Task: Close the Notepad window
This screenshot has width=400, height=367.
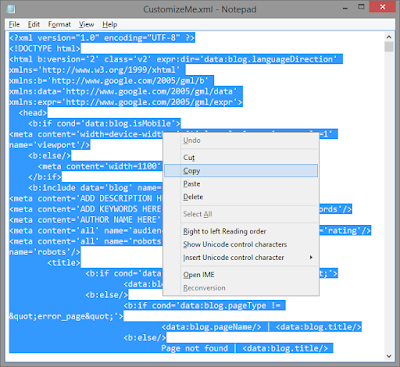Action: pos(382,7)
